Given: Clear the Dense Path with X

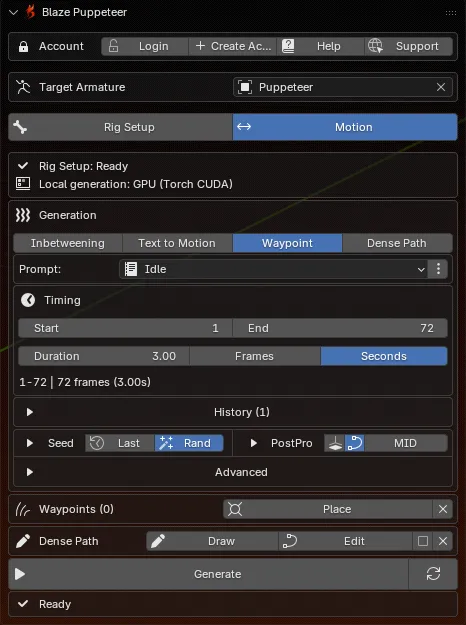Looking at the screenshot, I should pyautogui.click(x=443, y=541).
